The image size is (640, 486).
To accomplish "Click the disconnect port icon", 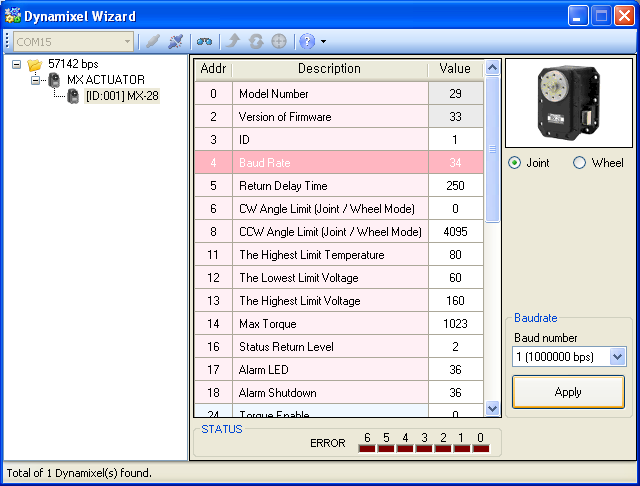I will (x=176, y=41).
